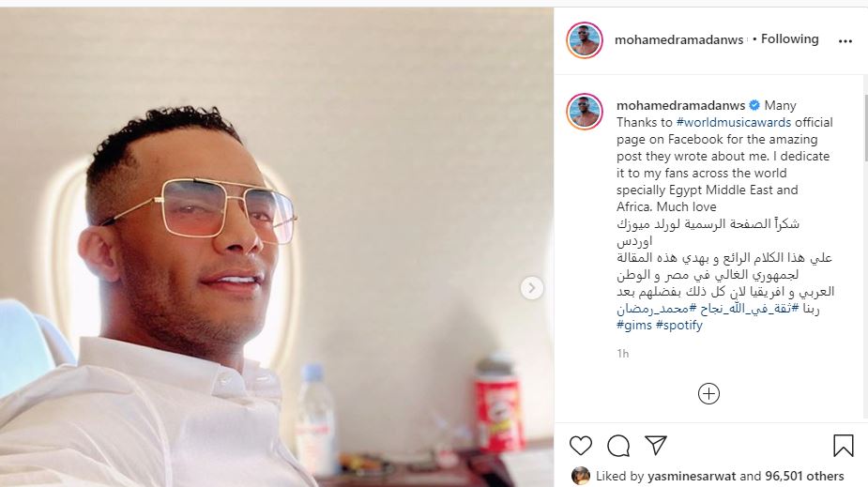Open the #spotify hashtag
Image resolution: width=868 pixels, height=487 pixels.
[678, 325]
